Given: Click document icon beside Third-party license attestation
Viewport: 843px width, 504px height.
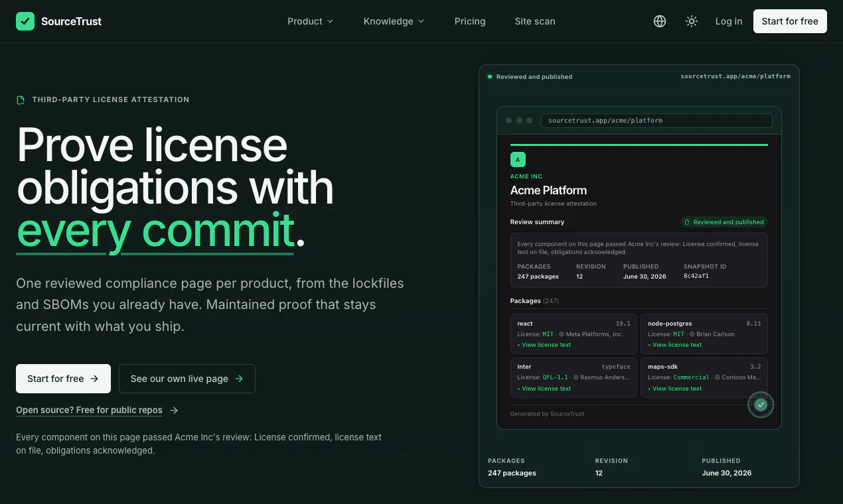Looking at the screenshot, I should pos(21,99).
